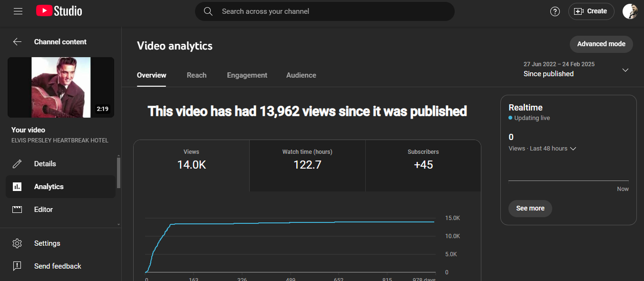Select the Views metric card
This screenshot has height=281, width=644.
pos(191,166)
